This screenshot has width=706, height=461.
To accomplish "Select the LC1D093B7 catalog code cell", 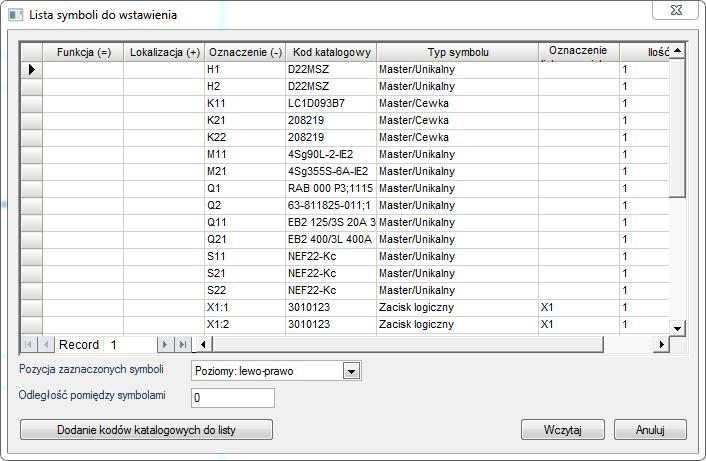I will [x=331, y=104].
